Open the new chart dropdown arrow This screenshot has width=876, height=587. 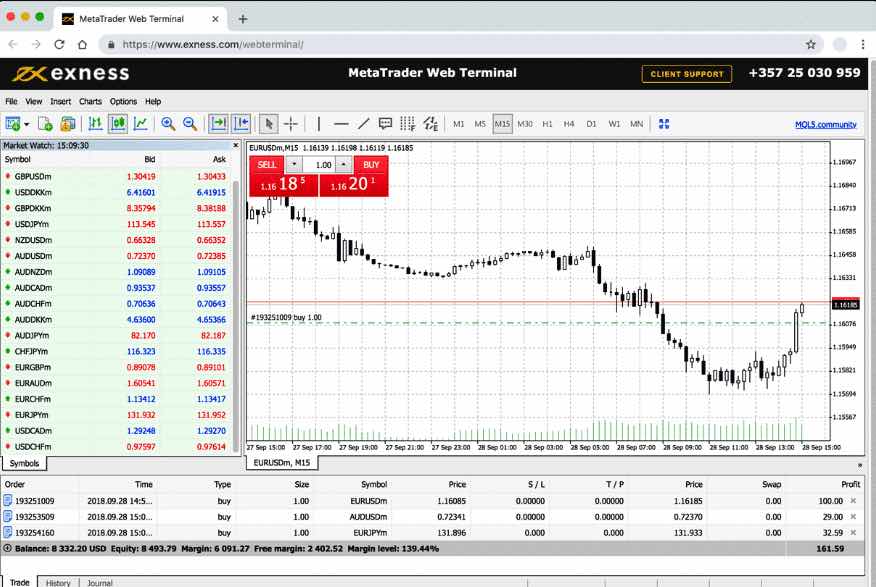click(x=26, y=124)
